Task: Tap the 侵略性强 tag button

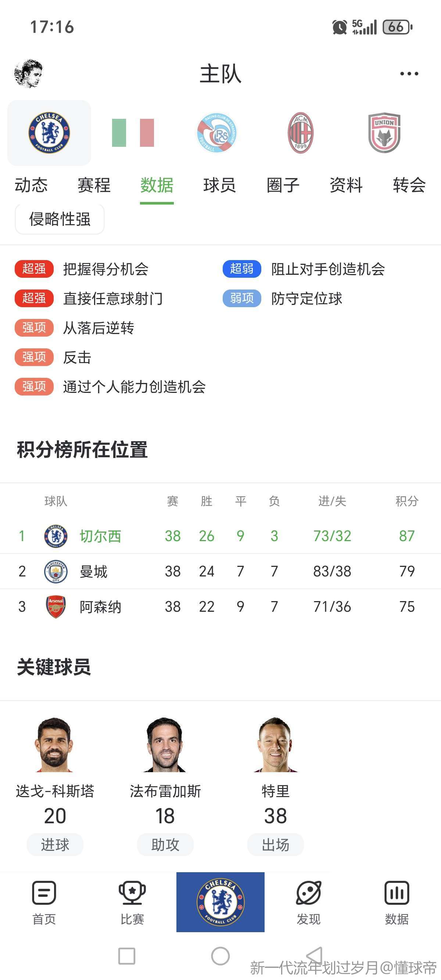Action: pos(60,219)
